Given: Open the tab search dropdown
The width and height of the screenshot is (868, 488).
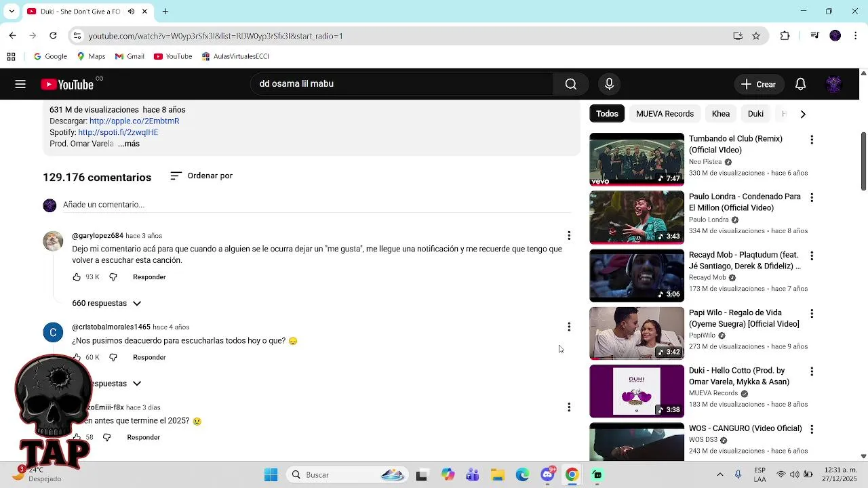Looking at the screenshot, I should click(12, 12).
